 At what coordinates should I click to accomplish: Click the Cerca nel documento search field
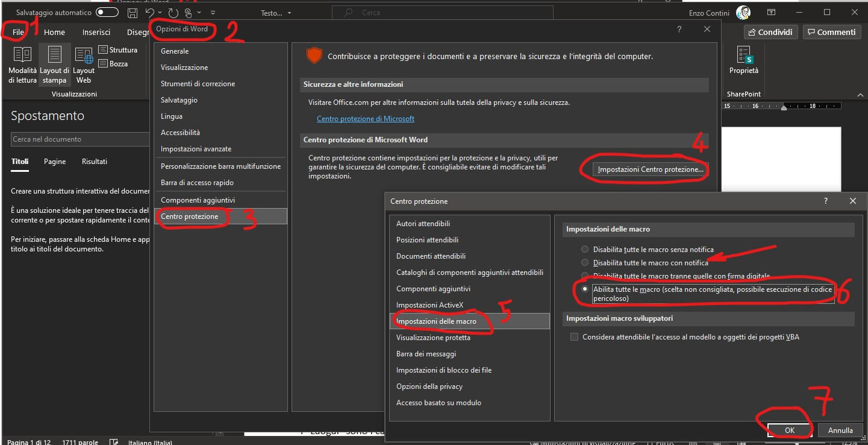coord(78,139)
